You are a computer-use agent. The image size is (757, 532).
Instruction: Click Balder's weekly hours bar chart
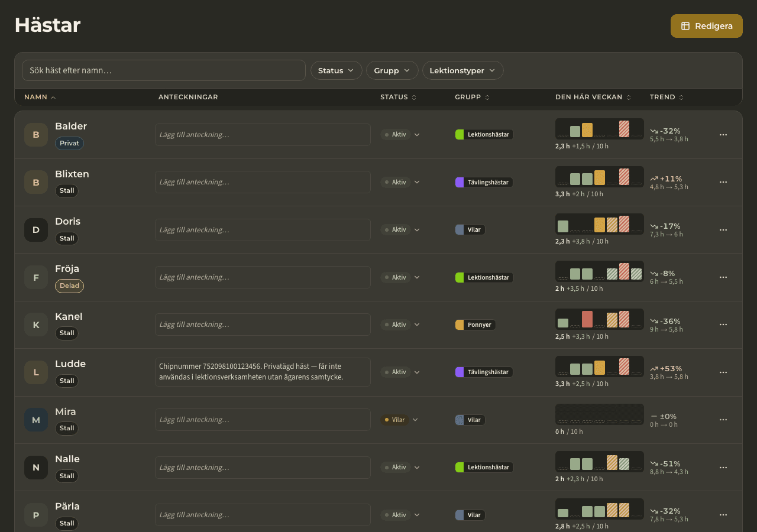pyautogui.click(x=600, y=129)
